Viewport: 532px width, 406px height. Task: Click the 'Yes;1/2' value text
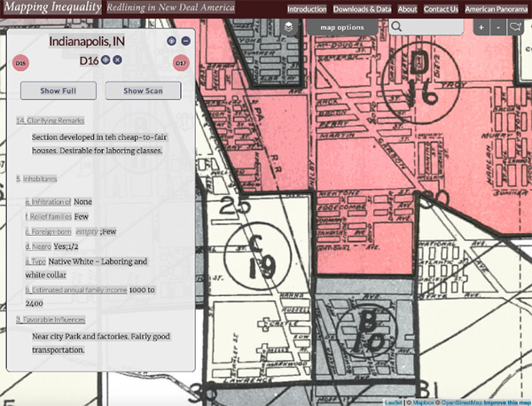[x=66, y=246]
